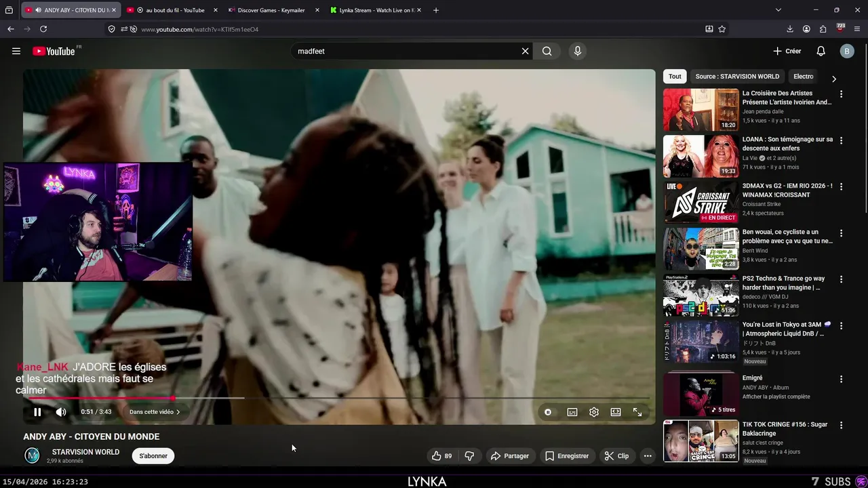Open the notifications bell
Image resolution: width=868 pixels, height=488 pixels.
pyautogui.click(x=821, y=51)
